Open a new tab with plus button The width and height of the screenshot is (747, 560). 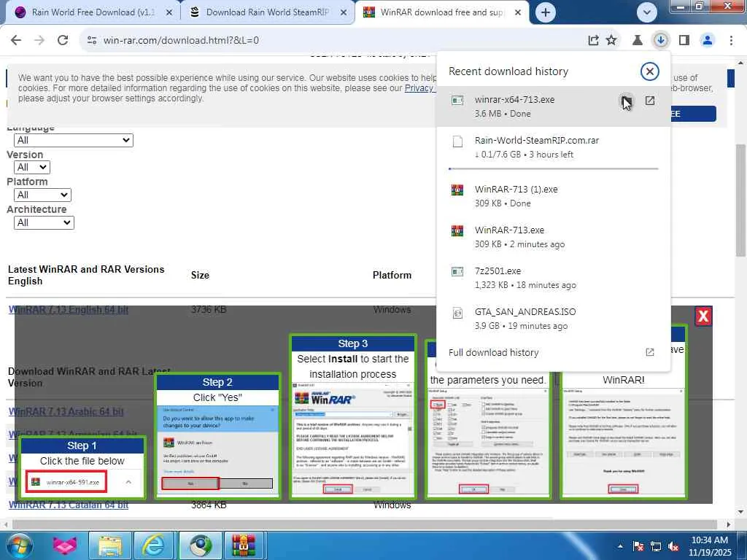click(x=546, y=13)
